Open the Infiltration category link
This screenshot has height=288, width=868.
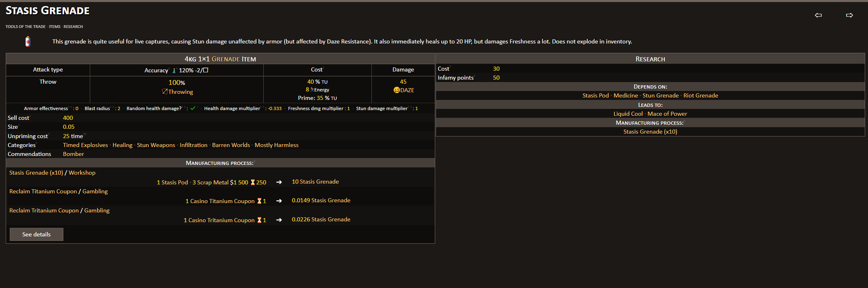click(193, 145)
